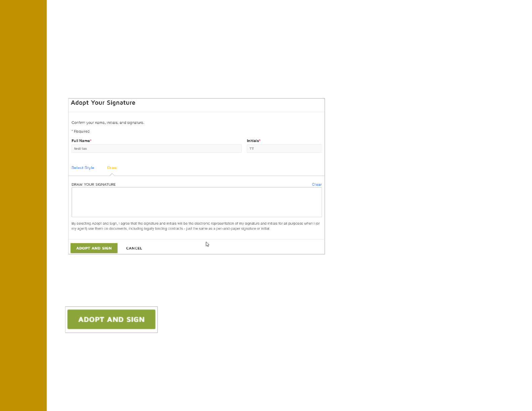
Task: Click the DRAW YOUR SIGNATURE label
Action: (94, 184)
